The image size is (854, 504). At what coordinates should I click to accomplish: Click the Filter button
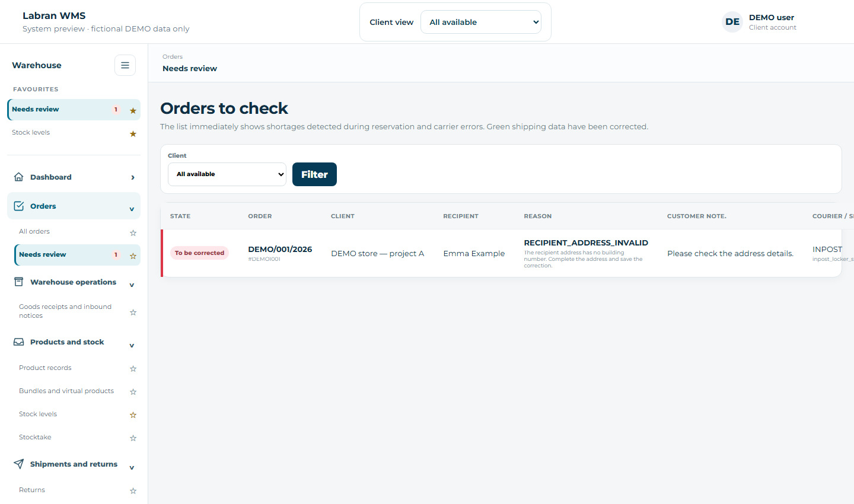pyautogui.click(x=314, y=174)
